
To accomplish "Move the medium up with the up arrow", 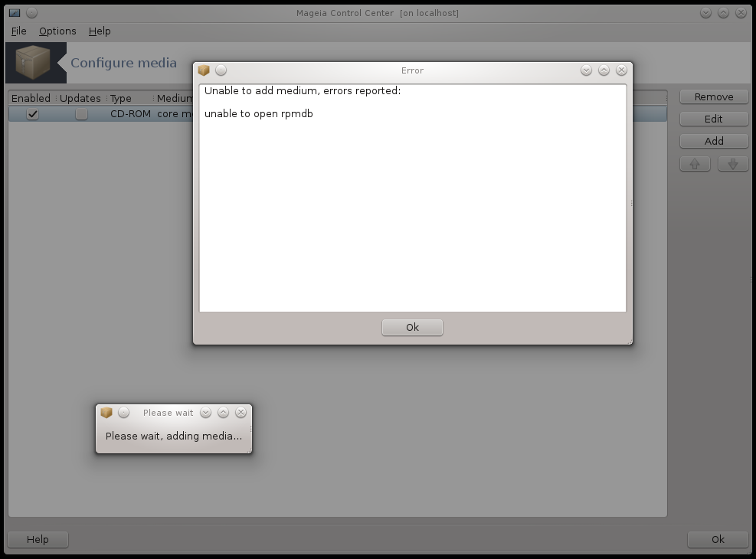I will (695, 164).
